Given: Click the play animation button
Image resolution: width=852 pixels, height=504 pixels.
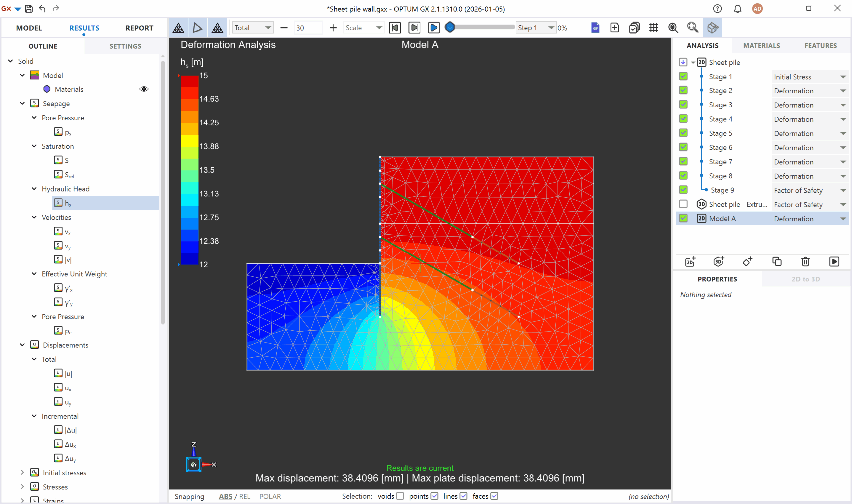Looking at the screenshot, I should click(x=433, y=28).
